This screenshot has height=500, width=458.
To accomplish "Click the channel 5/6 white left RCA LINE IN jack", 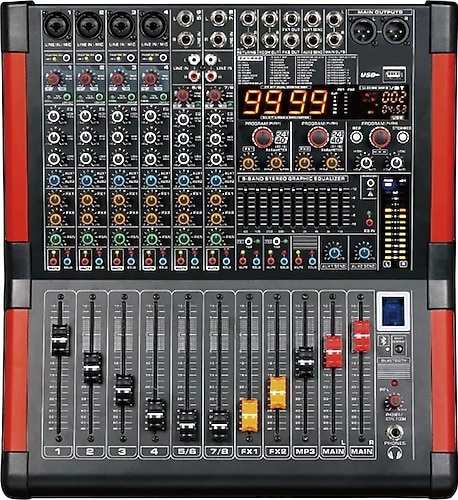I will (x=193, y=60).
